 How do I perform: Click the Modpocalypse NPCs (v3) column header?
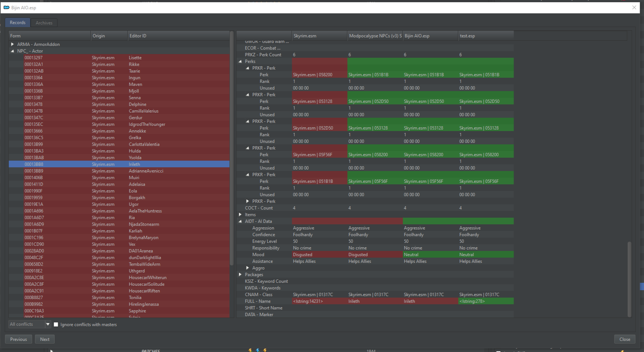(375, 36)
